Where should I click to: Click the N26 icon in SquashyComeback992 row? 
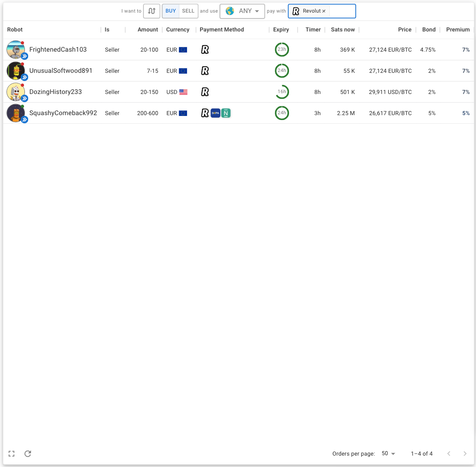[226, 113]
